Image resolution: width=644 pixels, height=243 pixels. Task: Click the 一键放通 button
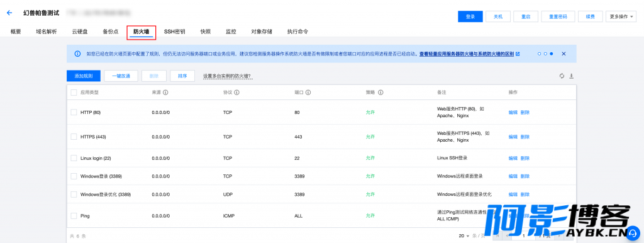pyautogui.click(x=121, y=76)
